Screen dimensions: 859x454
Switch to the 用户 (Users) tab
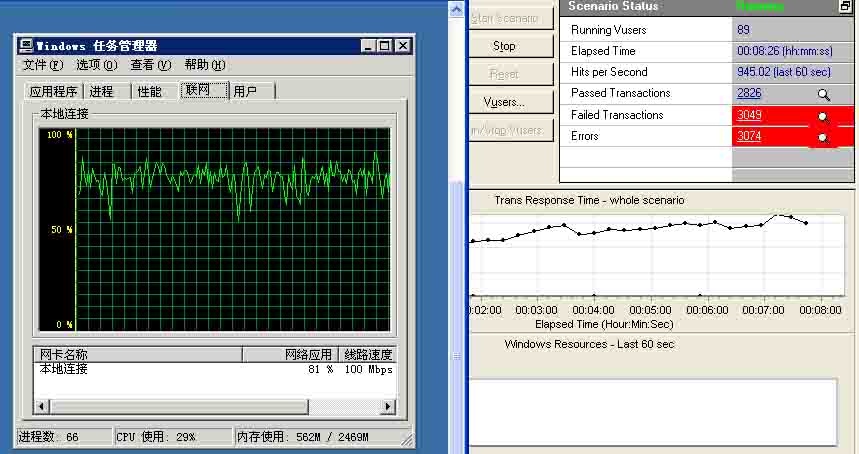[x=245, y=92]
